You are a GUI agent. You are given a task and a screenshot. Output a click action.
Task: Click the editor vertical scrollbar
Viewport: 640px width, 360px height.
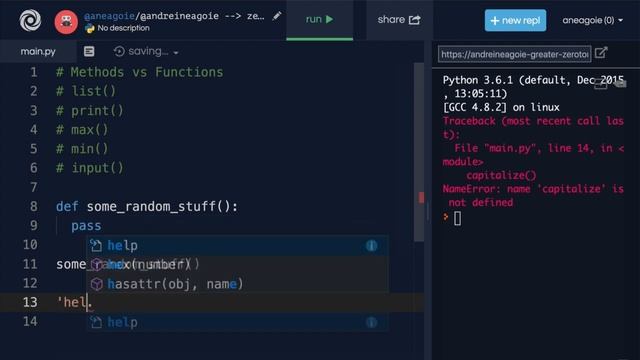[419, 152]
